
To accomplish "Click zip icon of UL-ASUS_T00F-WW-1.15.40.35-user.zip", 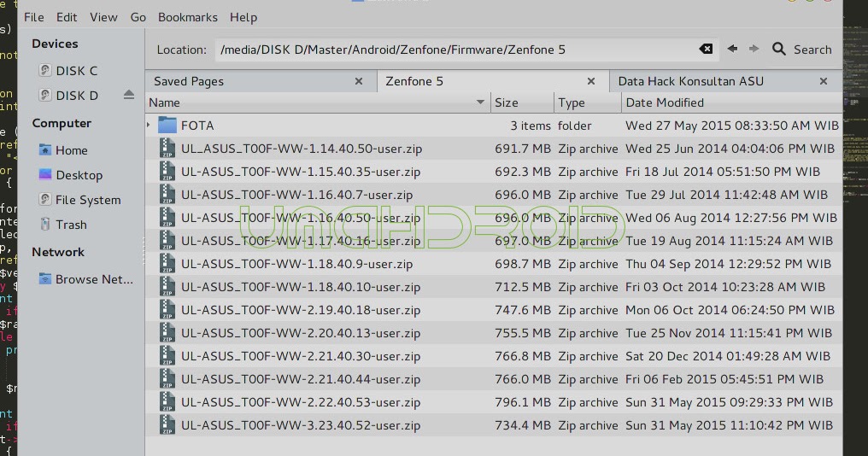I will point(167,172).
